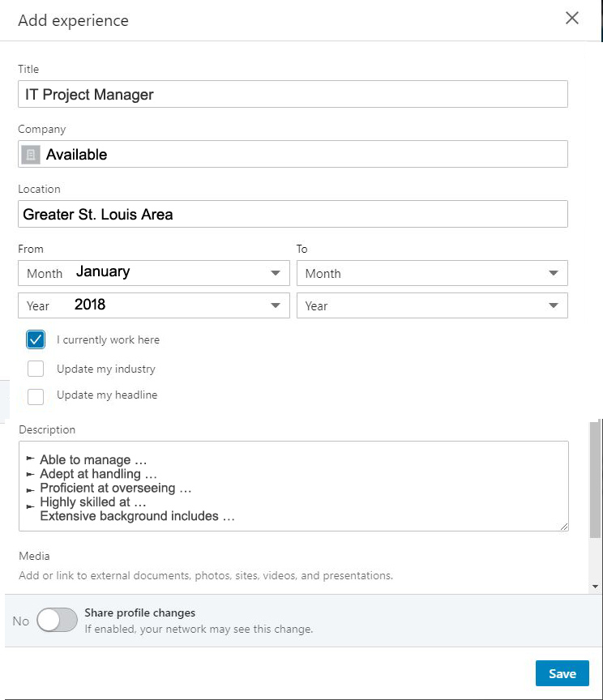Edit the IT Project Manager title field
The height and width of the screenshot is (700, 603).
tap(292, 94)
